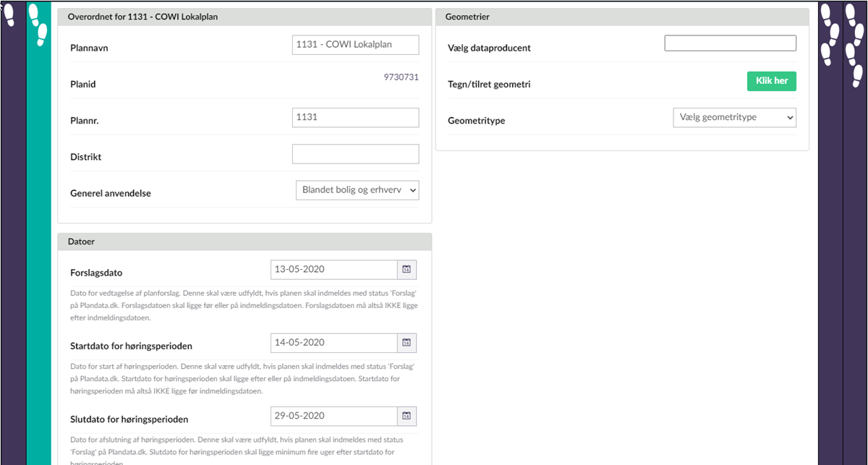Open the Vælg geometritype dropdown
Viewport: 868px width, 465px height.
pyautogui.click(x=734, y=117)
